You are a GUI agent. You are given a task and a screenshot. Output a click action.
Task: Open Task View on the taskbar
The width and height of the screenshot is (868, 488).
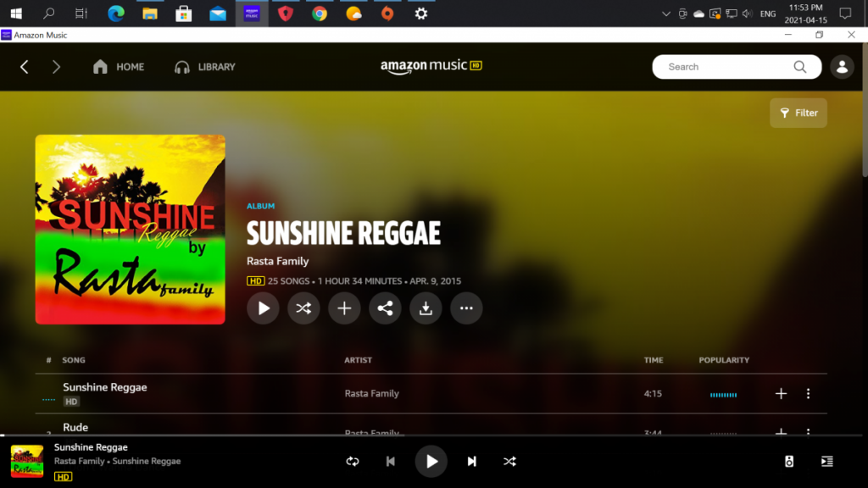pyautogui.click(x=81, y=14)
